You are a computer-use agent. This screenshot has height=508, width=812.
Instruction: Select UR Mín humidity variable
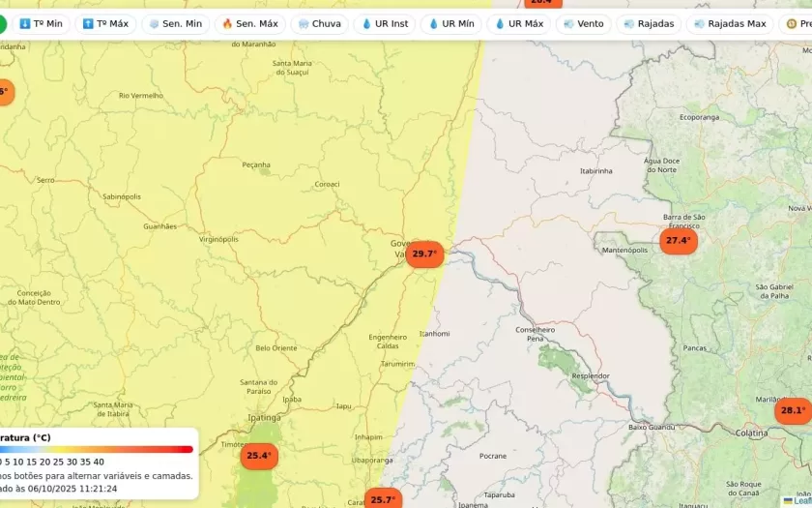click(x=451, y=23)
